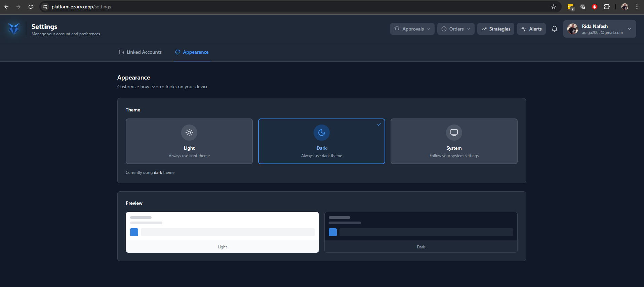Select the Dark theme option
The height and width of the screenshot is (287, 644).
pyautogui.click(x=322, y=141)
